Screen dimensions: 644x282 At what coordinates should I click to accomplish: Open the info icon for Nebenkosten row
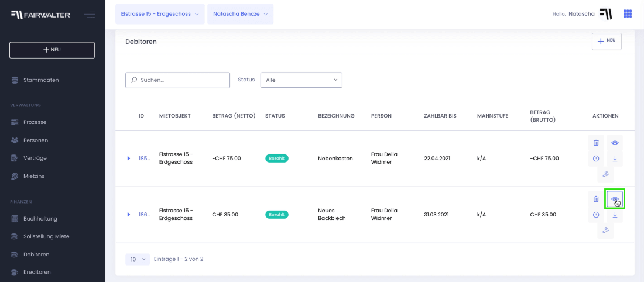click(596, 159)
